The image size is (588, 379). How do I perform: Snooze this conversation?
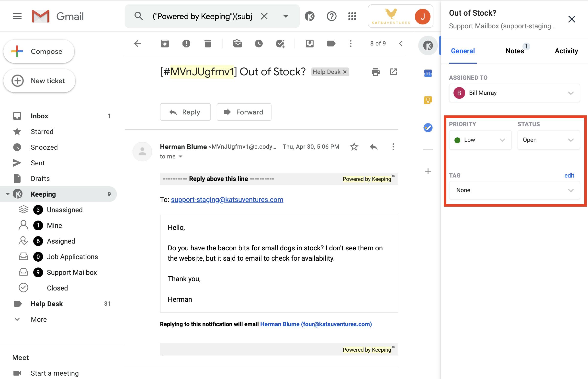[259, 44]
